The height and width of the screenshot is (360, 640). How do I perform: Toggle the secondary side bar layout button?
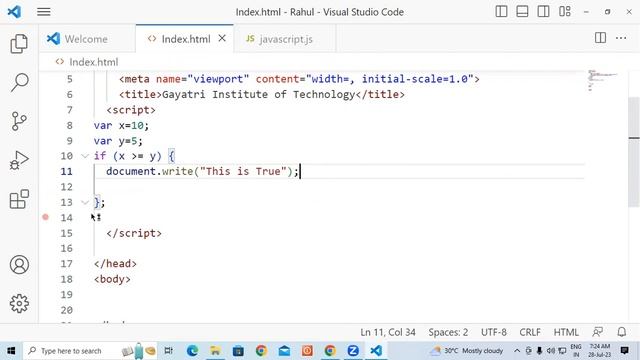[x=543, y=11]
